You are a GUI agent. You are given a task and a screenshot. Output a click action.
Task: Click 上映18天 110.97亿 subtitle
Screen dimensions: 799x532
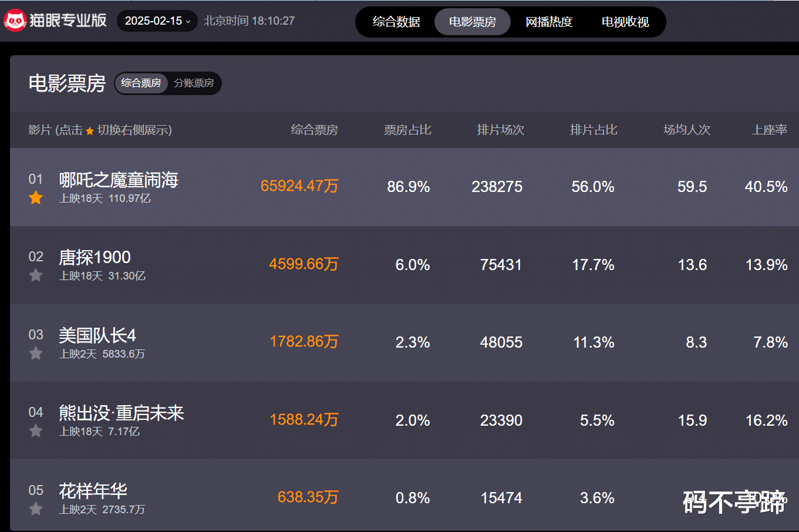[x=105, y=198]
